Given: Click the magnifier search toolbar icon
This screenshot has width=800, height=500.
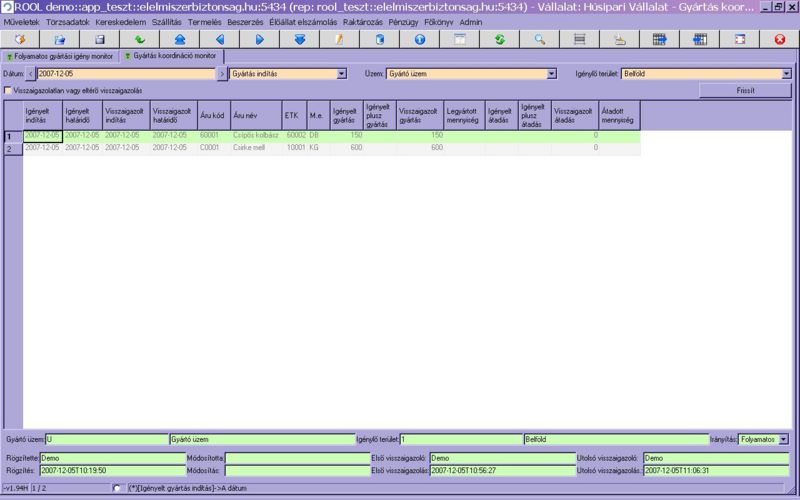Looking at the screenshot, I should (539, 39).
